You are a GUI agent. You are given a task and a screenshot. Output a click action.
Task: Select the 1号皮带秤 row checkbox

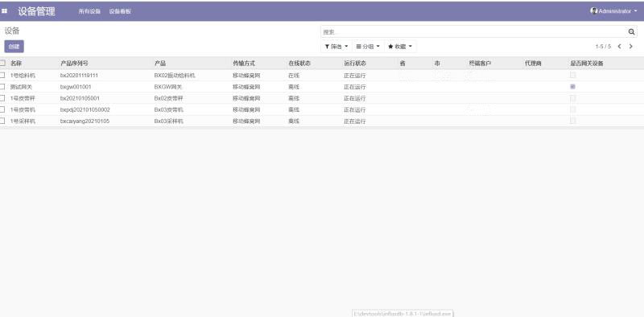pyautogui.click(x=2, y=98)
